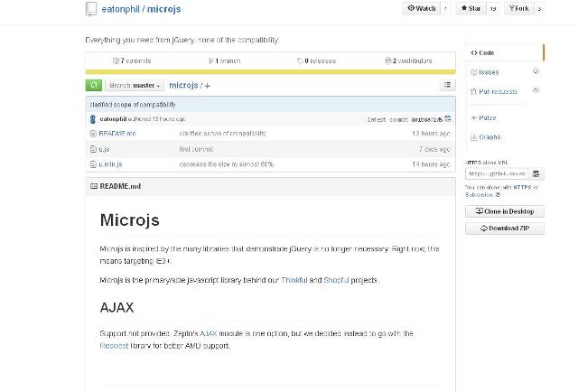
Task: Click the yellow language statistics bar
Action: click(270, 72)
